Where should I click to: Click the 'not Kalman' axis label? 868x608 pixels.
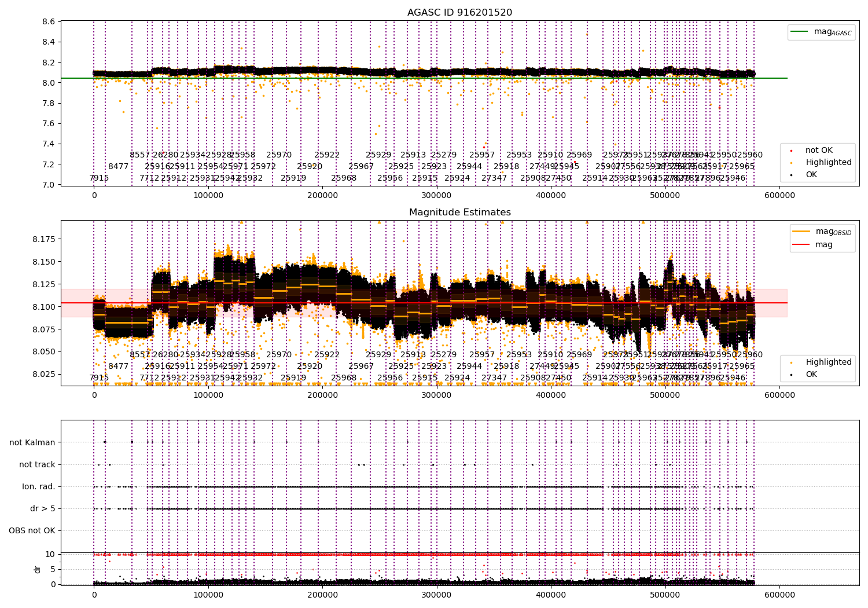32,442
